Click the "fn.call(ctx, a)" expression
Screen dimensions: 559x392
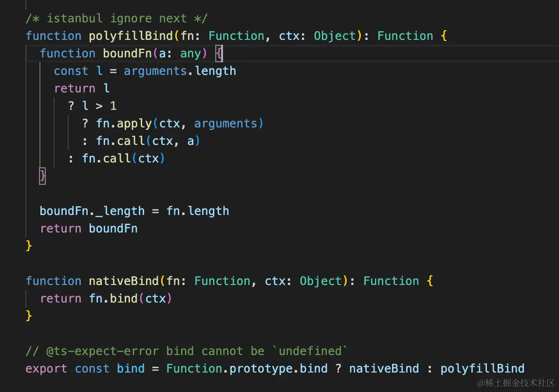(x=148, y=141)
